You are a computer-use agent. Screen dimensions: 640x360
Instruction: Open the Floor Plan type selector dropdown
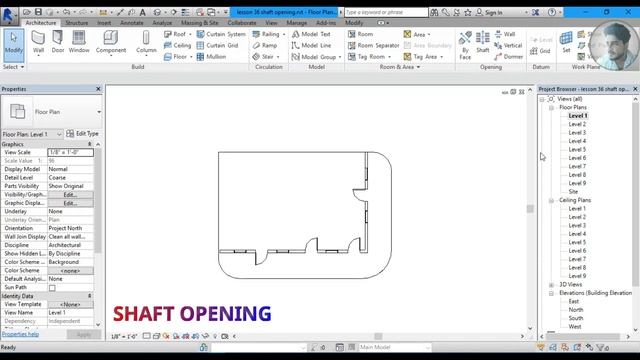[x=99, y=112]
